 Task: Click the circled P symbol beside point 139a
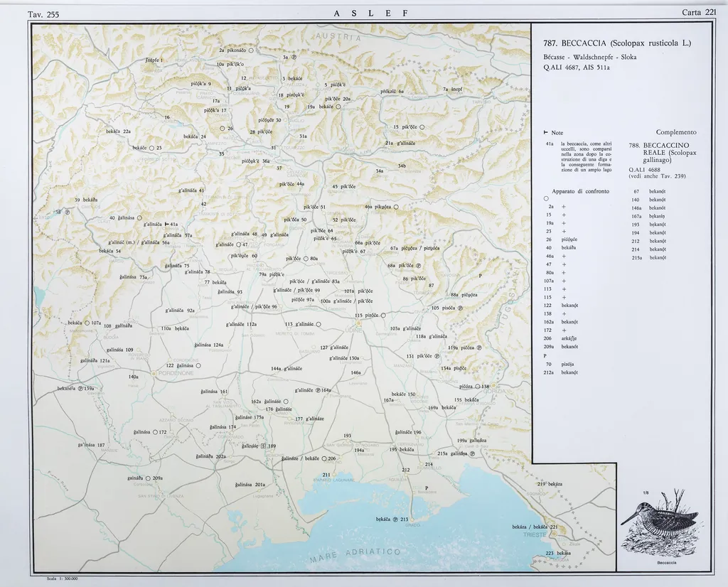(81, 389)
